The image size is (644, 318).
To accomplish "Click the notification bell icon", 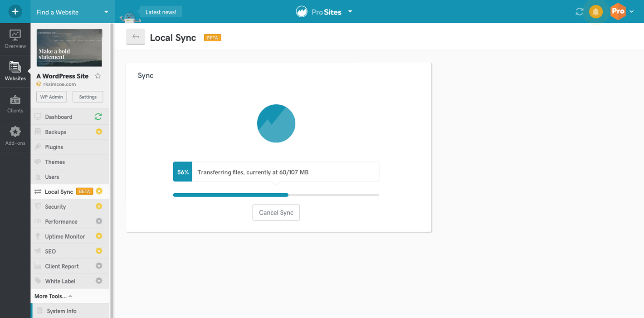I will 595,12.
